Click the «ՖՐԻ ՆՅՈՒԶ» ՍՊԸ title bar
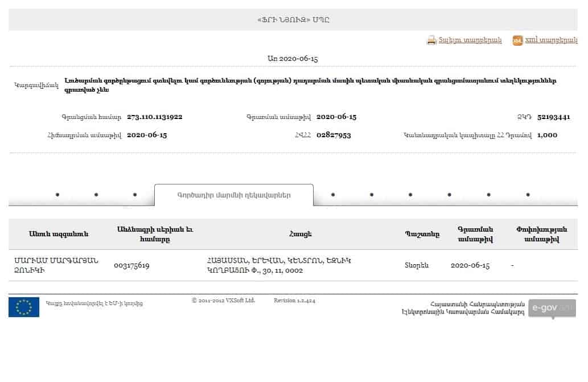Image resolution: width=588 pixels, height=382 pixels. (x=293, y=19)
